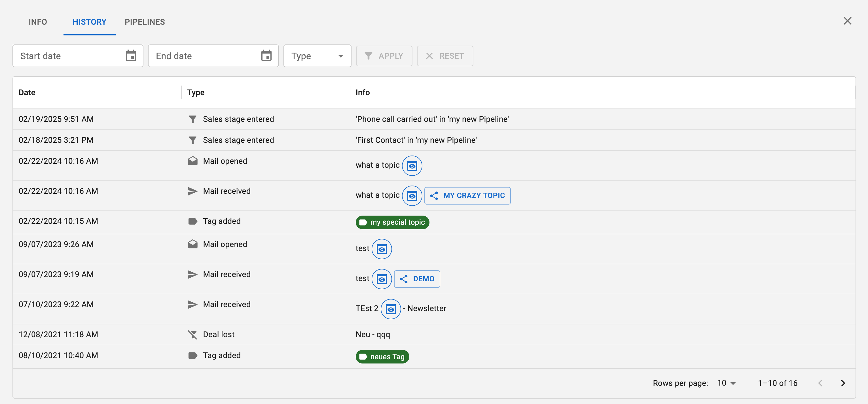Click the funnel icon of 'Phone call carried out' row

click(192, 119)
